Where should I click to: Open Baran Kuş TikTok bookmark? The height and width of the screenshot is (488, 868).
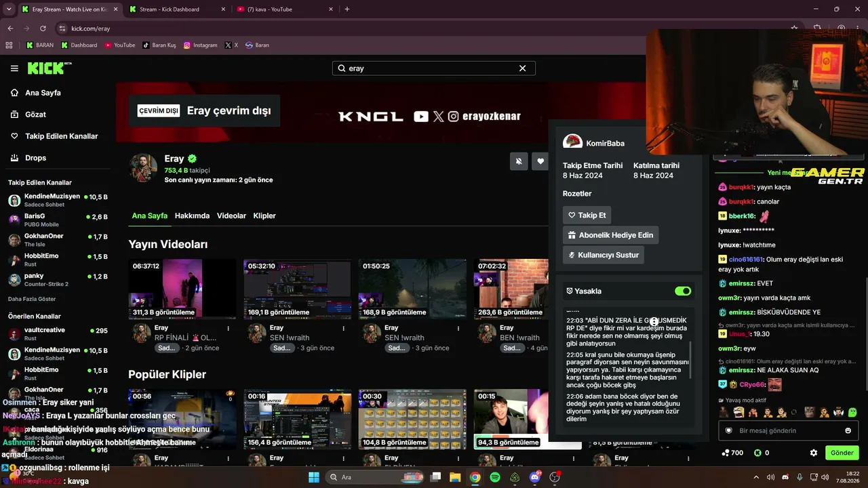point(159,45)
